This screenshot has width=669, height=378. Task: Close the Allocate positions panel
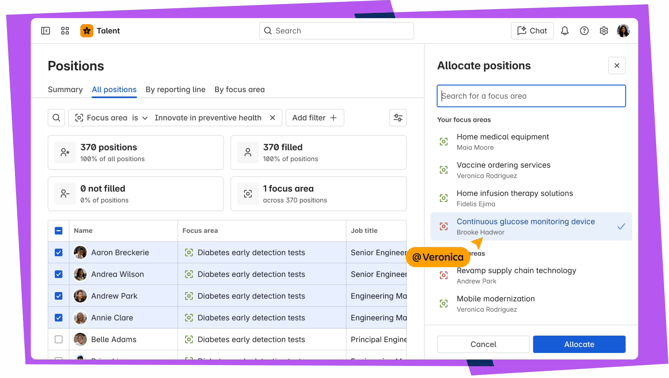point(617,66)
